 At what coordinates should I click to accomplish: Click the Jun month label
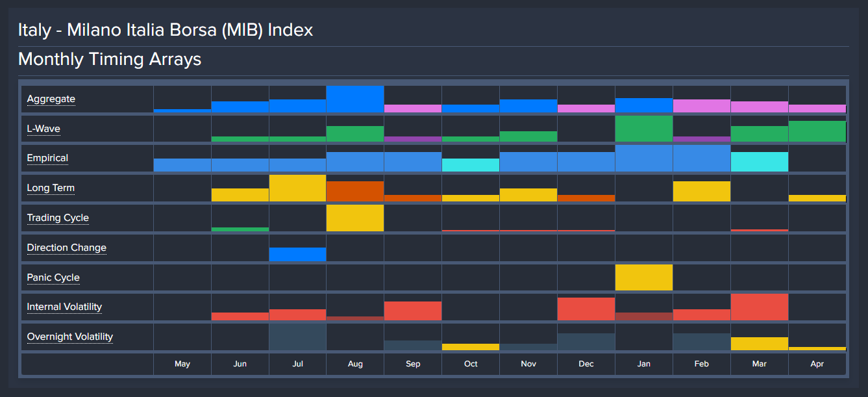click(x=240, y=364)
